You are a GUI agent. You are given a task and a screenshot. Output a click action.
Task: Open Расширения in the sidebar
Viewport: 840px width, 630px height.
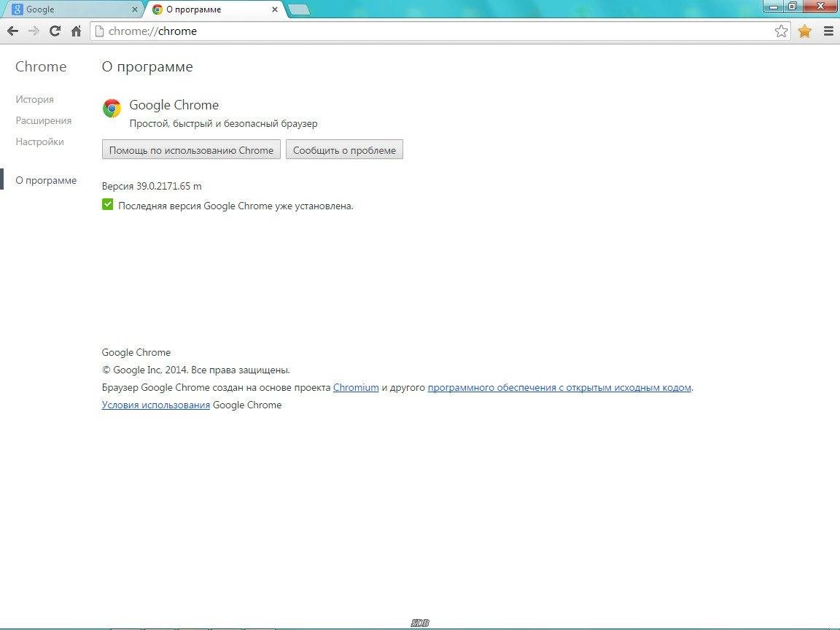[x=44, y=120]
